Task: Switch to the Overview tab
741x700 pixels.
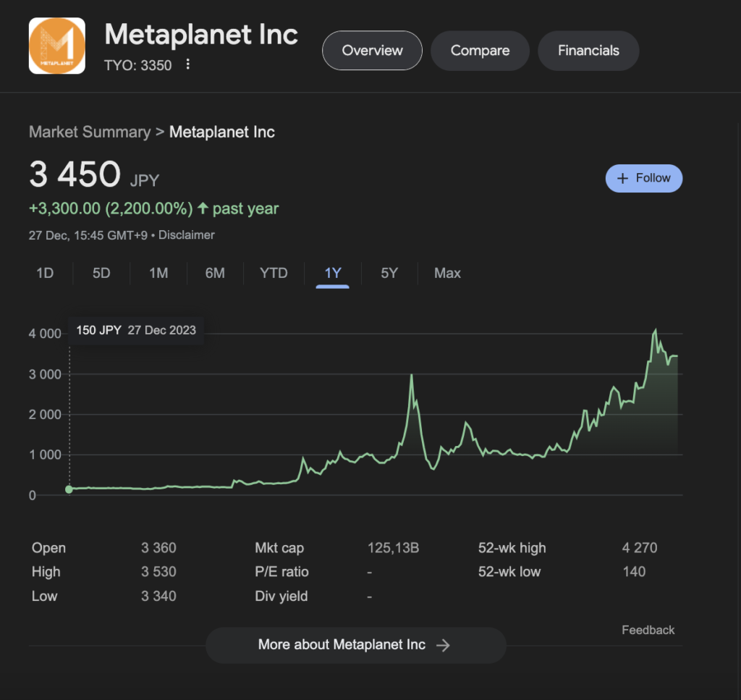Action: click(x=372, y=51)
